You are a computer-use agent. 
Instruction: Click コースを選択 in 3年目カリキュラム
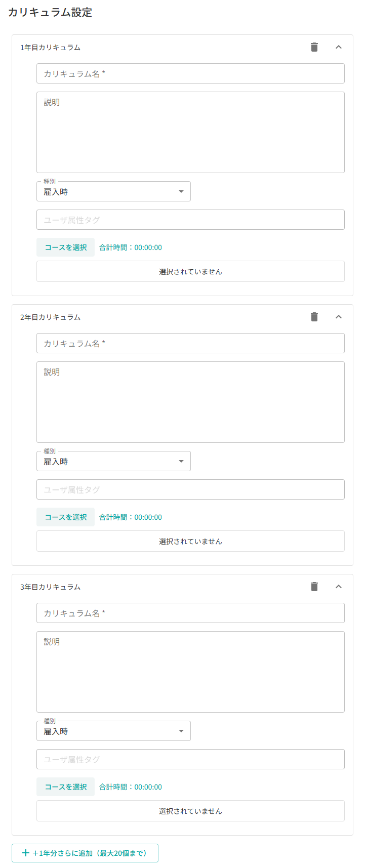(65, 787)
